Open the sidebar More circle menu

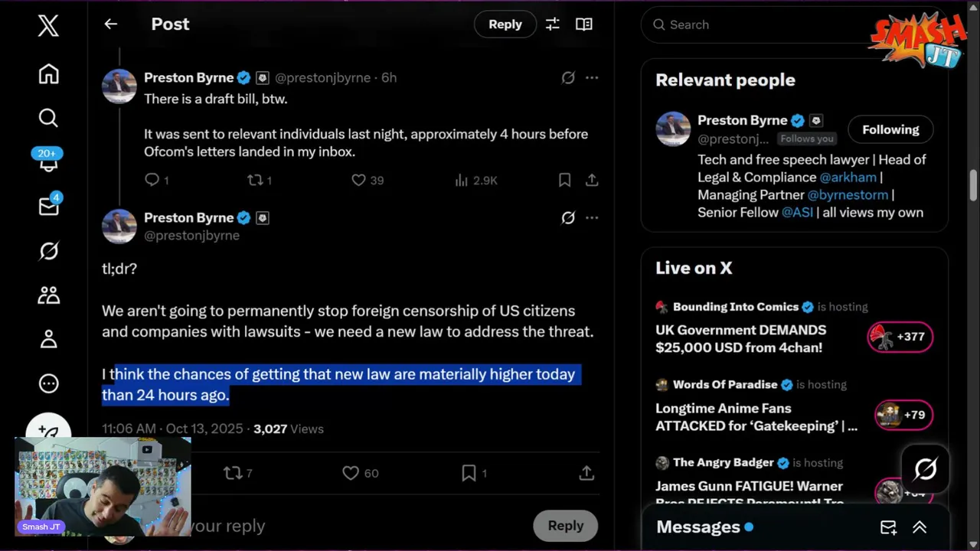(x=48, y=383)
